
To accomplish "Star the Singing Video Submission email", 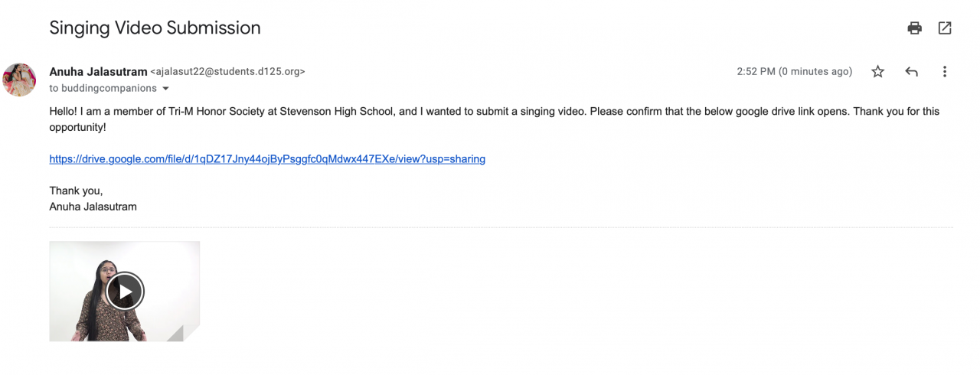I will 877,72.
